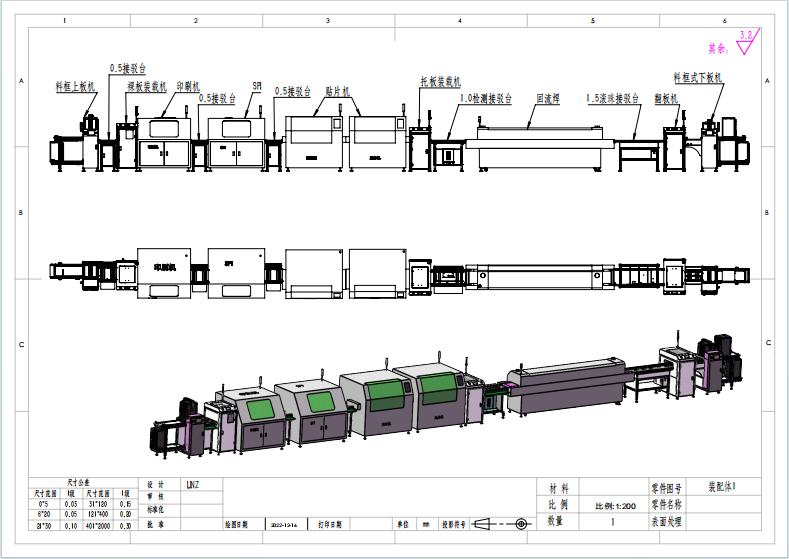Click the projection symbol in title block
This screenshot has width=789, height=559.
click(x=504, y=523)
